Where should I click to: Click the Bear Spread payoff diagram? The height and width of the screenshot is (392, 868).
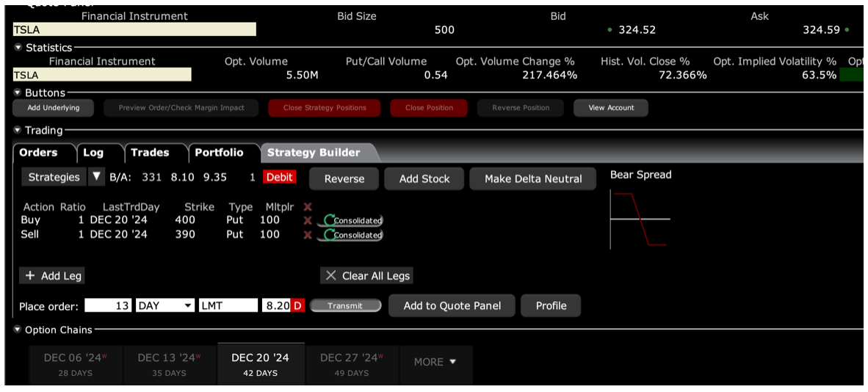point(640,219)
